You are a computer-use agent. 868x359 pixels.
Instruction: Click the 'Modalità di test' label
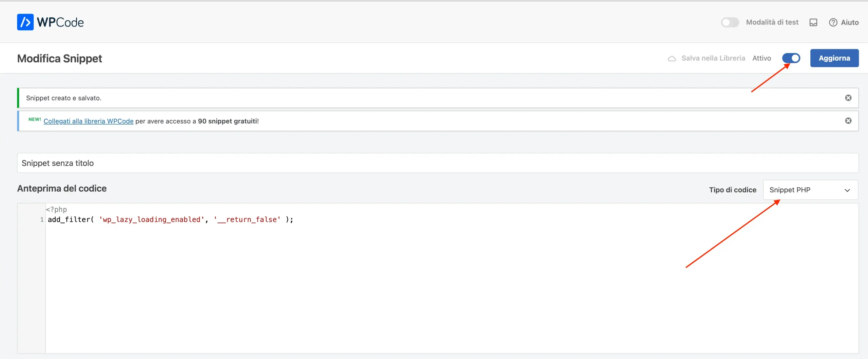[772, 22]
